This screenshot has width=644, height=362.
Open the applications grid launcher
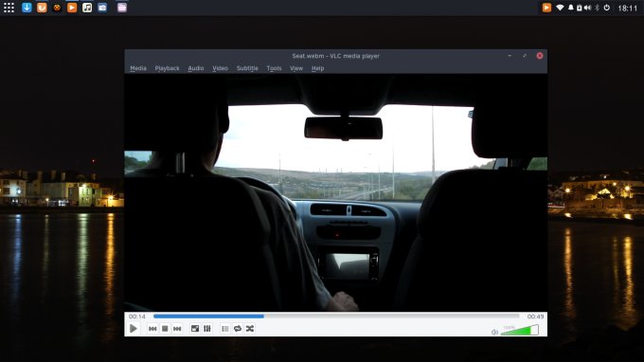pos(9,8)
